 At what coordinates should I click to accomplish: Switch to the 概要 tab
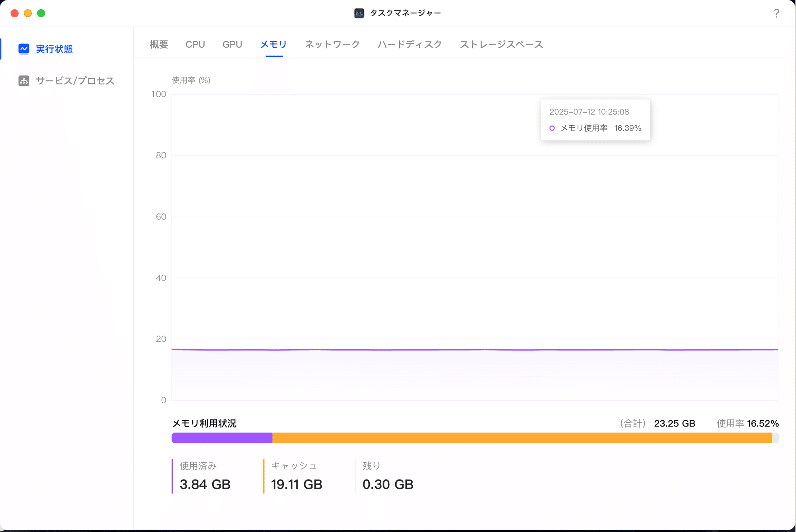click(158, 45)
